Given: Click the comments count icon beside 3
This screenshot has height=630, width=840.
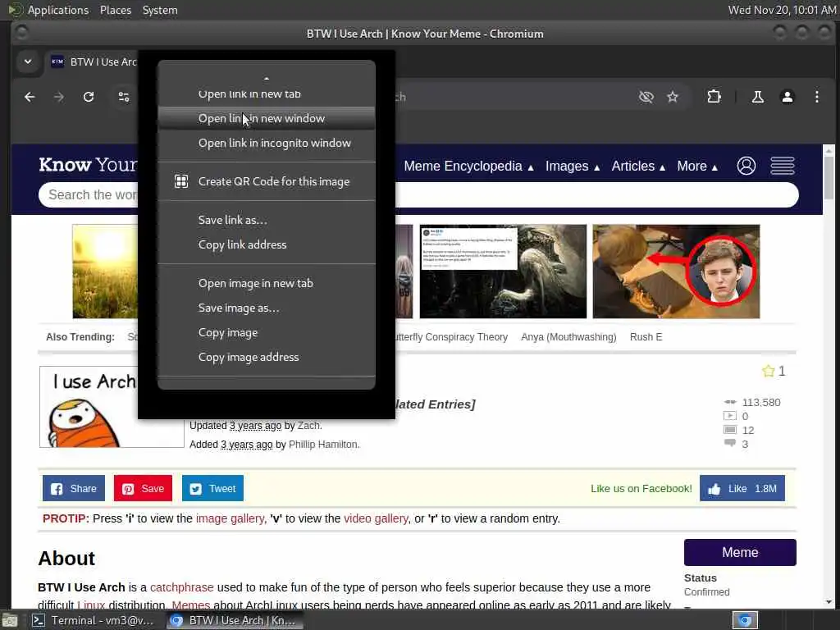Looking at the screenshot, I should click(729, 443).
